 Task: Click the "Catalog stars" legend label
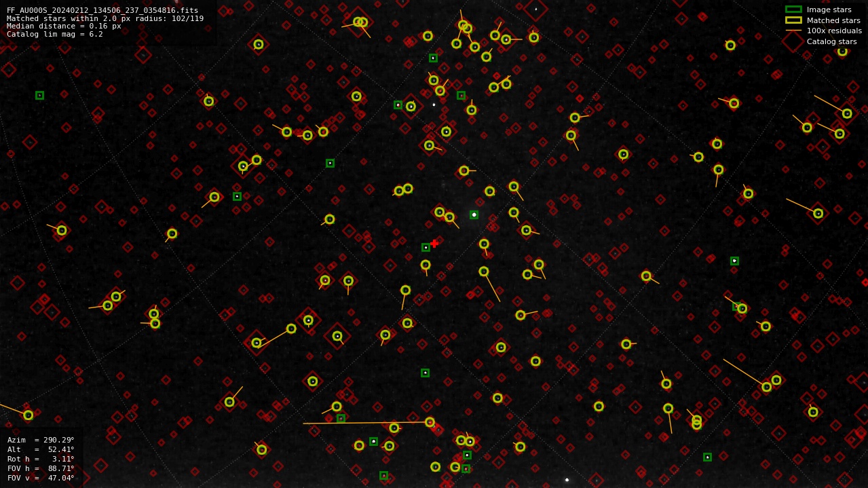point(831,41)
